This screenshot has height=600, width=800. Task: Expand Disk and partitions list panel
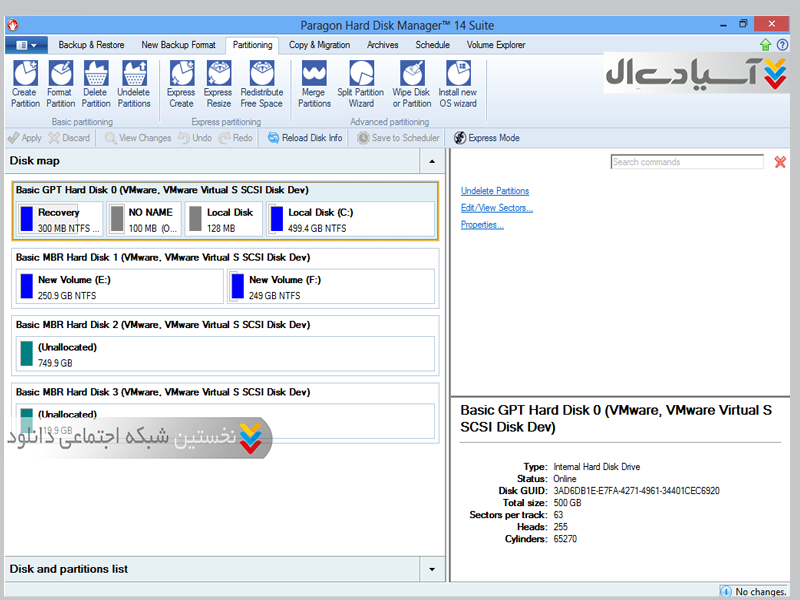click(x=432, y=569)
